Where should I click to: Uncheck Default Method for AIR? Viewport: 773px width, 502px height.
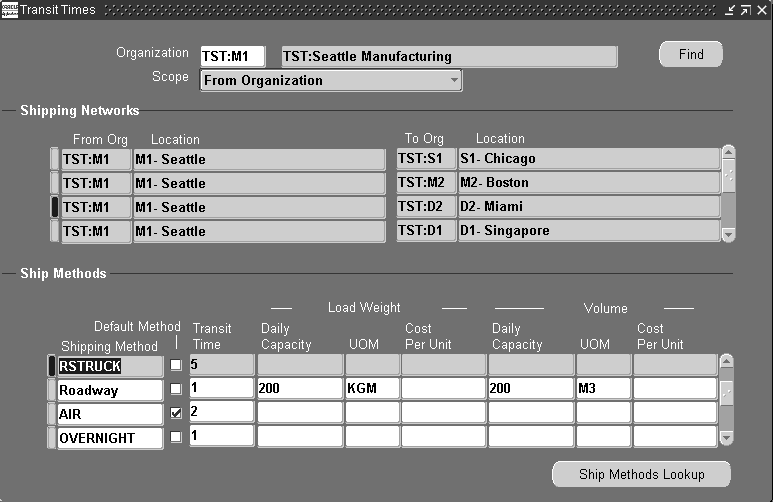(x=176, y=413)
